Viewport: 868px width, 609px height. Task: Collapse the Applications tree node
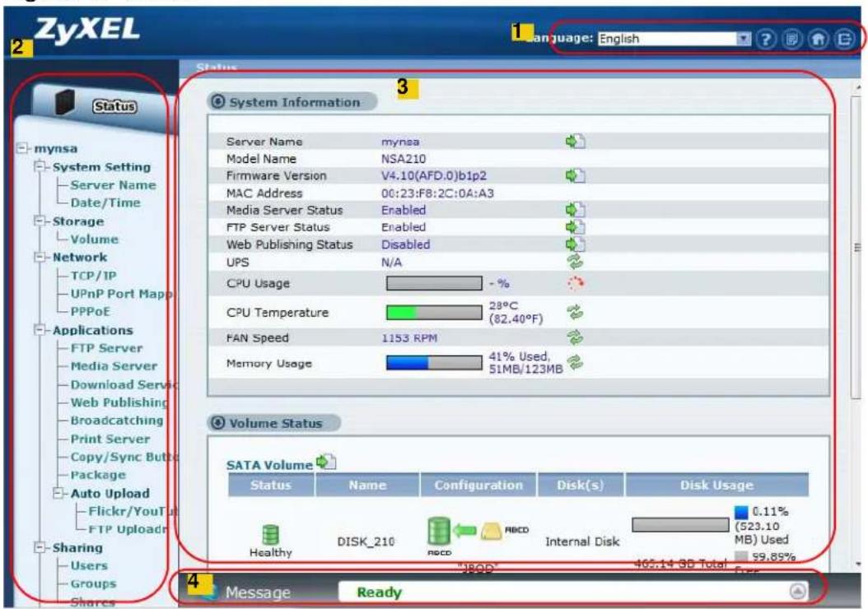(x=40, y=330)
